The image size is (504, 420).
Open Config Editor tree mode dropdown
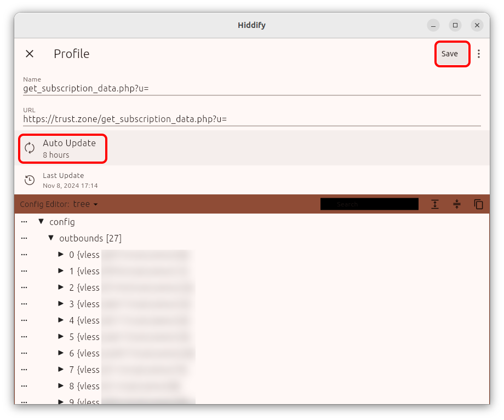(85, 204)
